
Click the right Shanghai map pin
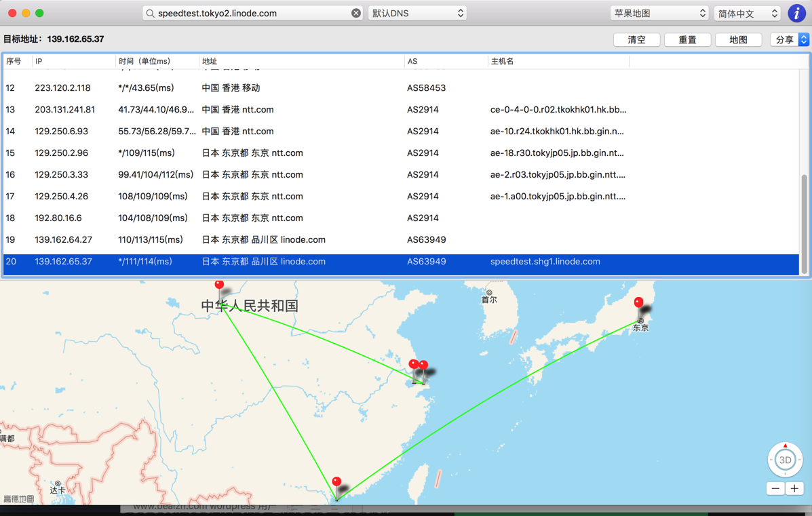pyautogui.click(x=423, y=365)
